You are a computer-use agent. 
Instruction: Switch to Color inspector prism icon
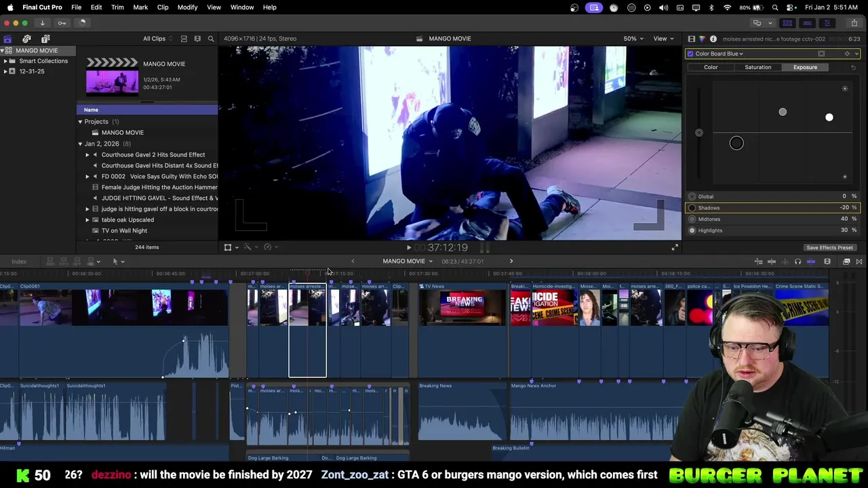coord(702,39)
